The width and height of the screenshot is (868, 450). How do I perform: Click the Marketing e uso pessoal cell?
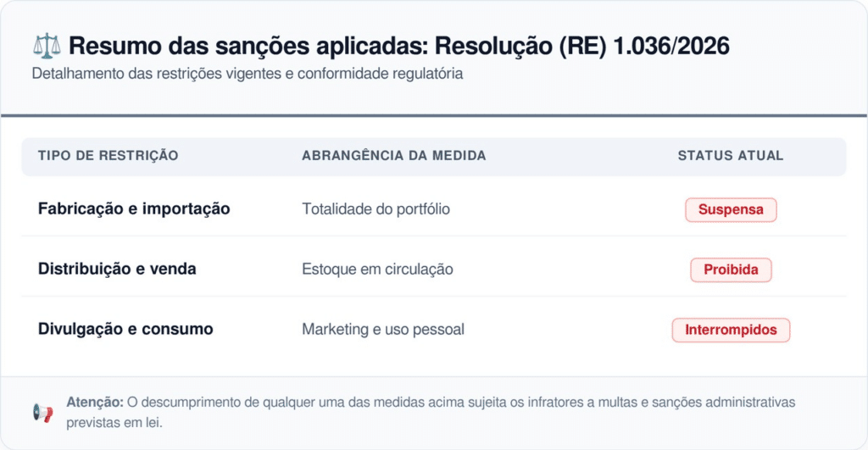382,329
